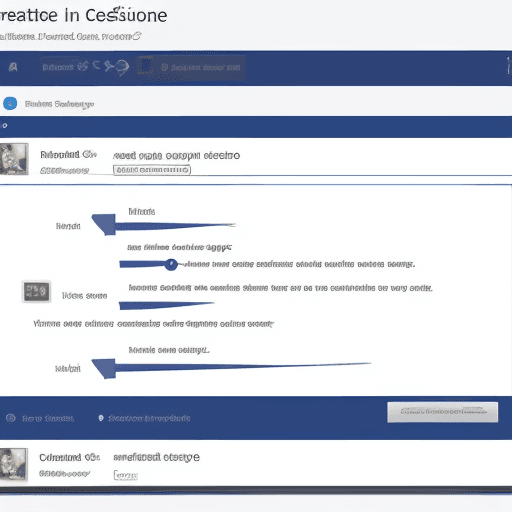Focus the outlined input under first post heading

tap(152, 170)
